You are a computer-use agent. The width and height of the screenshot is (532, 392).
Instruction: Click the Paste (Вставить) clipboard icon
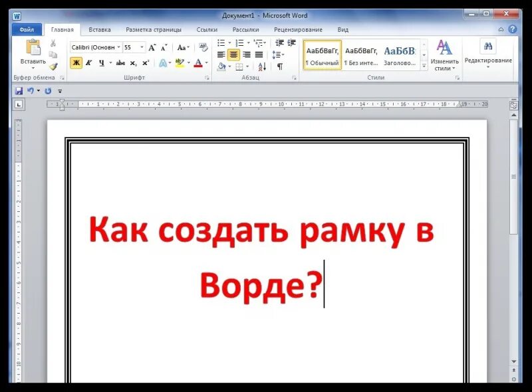click(33, 47)
